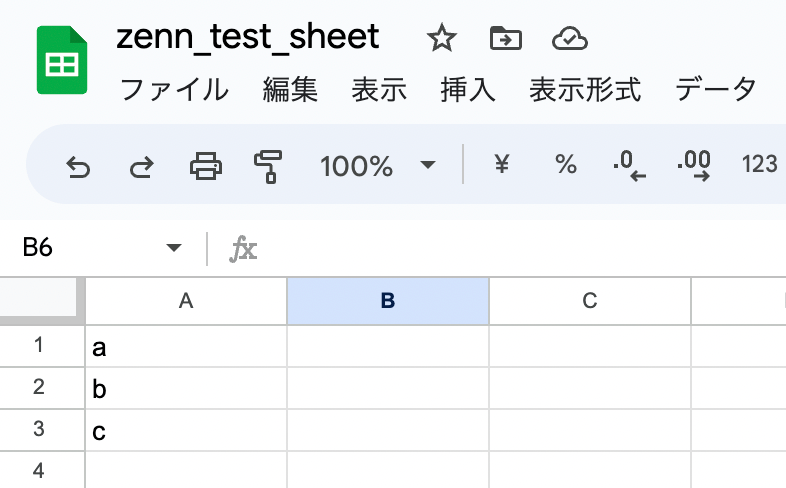Screen dimensions: 786x488
Task: Undo the last action
Action: [x=78, y=167]
